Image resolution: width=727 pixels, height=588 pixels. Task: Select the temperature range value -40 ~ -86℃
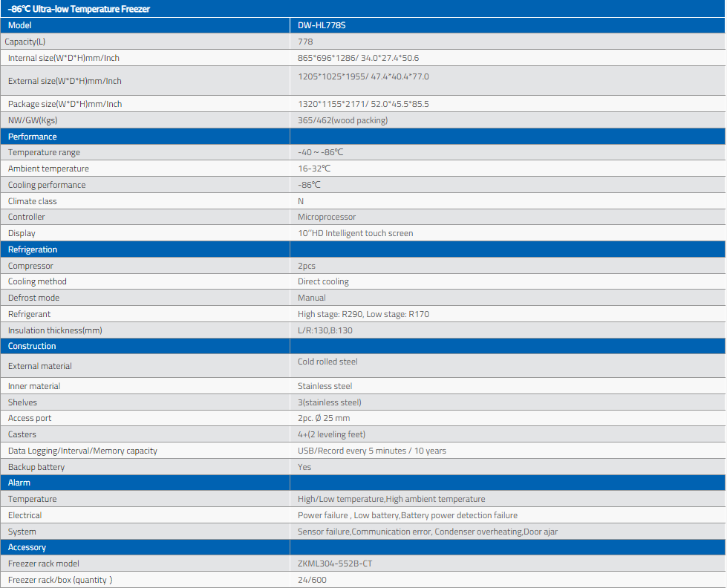point(320,152)
